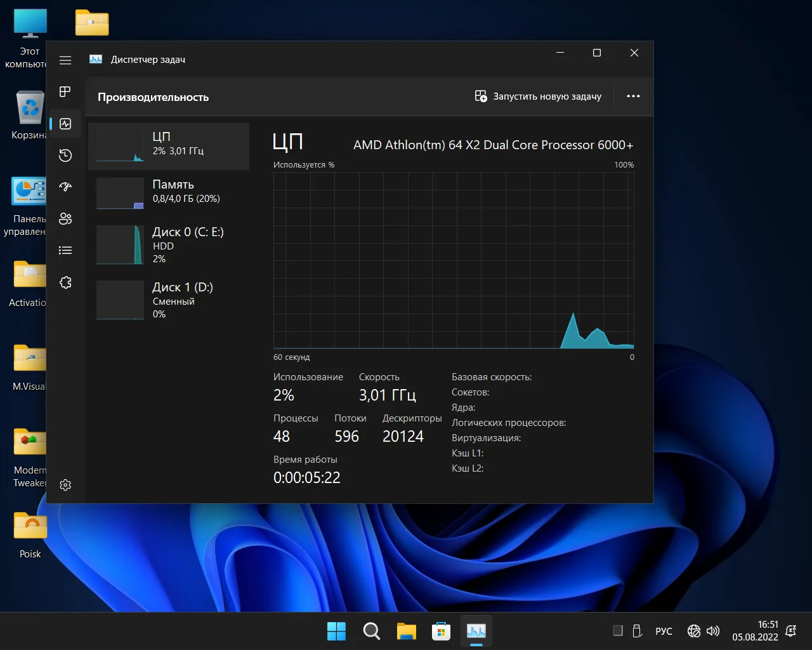
Task: Minimize the Task Manager window
Action: coord(560,53)
